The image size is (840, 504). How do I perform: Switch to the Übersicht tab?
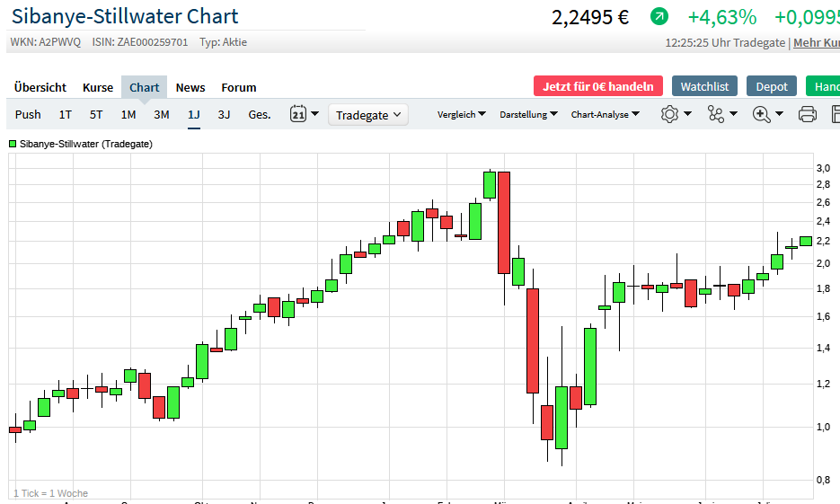40,87
